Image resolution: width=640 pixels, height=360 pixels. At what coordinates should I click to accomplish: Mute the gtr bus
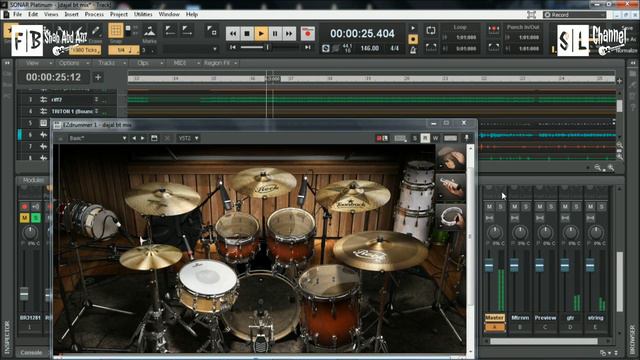565,207
